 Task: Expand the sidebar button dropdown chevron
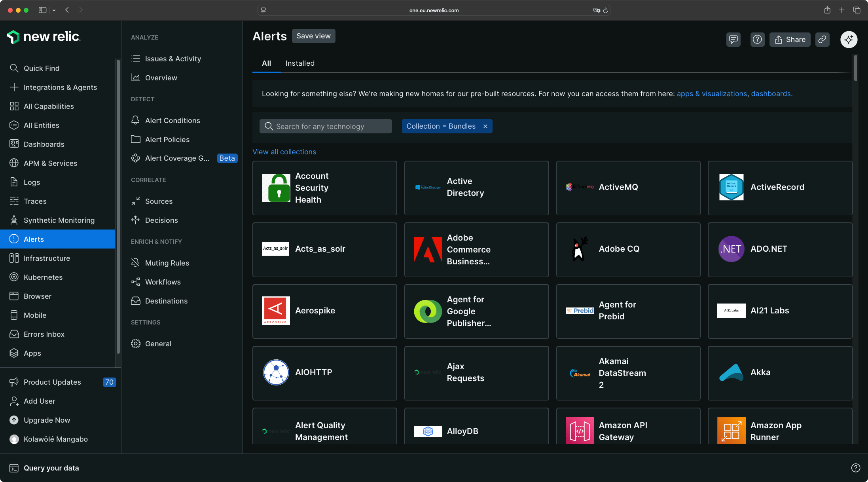[x=54, y=10]
